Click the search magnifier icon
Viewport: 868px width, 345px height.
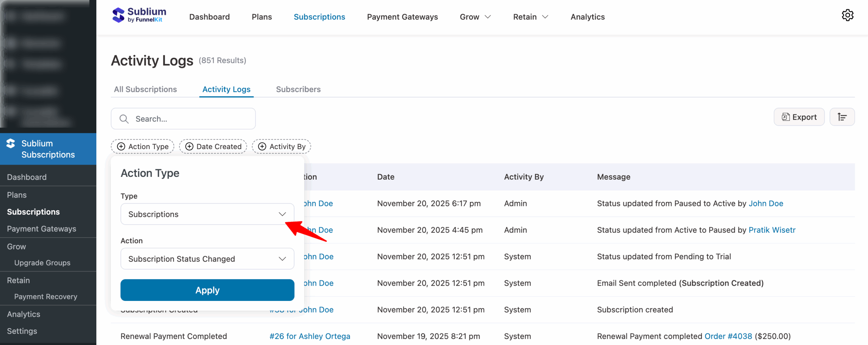click(x=124, y=119)
